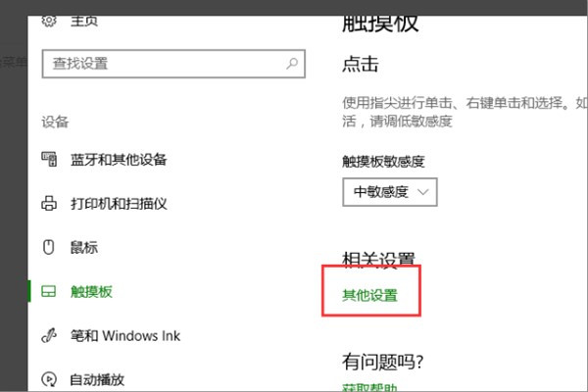Open 笔和 Windows Ink settings
Image resolution: width=588 pixels, height=392 pixels.
(x=125, y=335)
